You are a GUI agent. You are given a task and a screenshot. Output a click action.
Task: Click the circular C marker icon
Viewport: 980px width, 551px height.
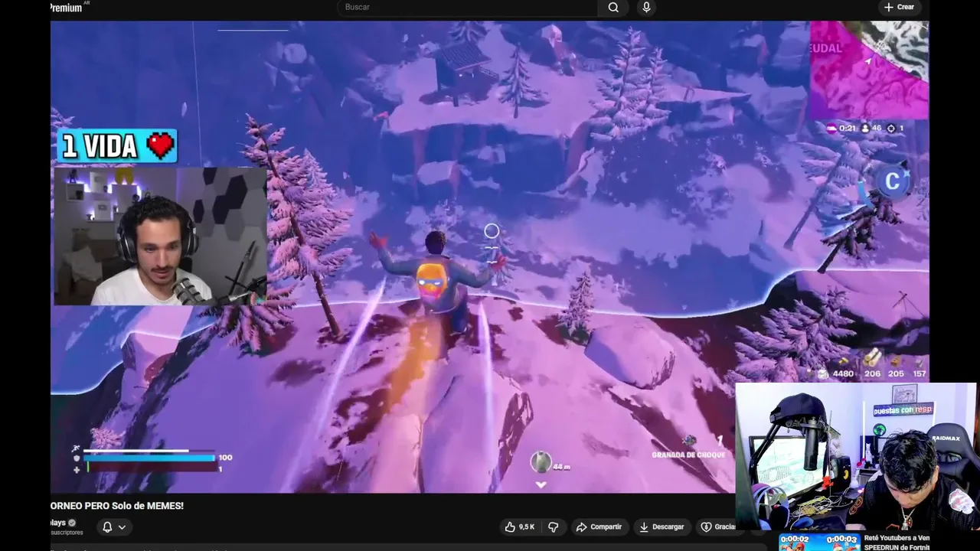tap(892, 181)
